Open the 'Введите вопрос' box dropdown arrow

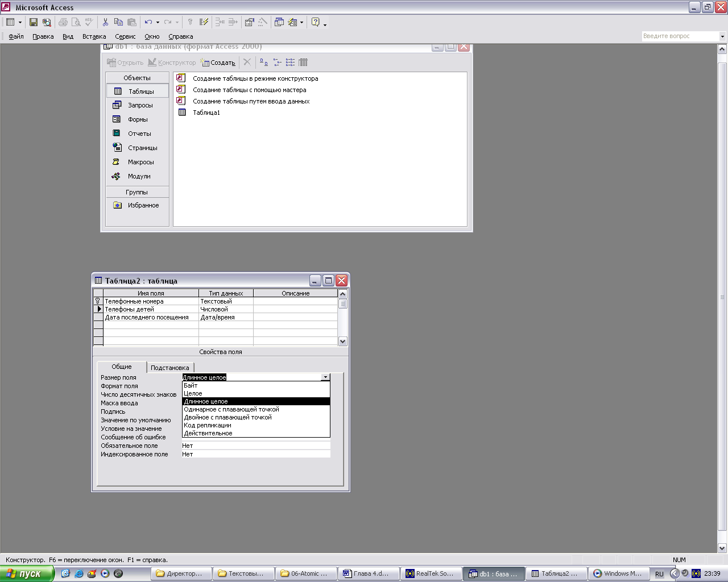point(722,36)
